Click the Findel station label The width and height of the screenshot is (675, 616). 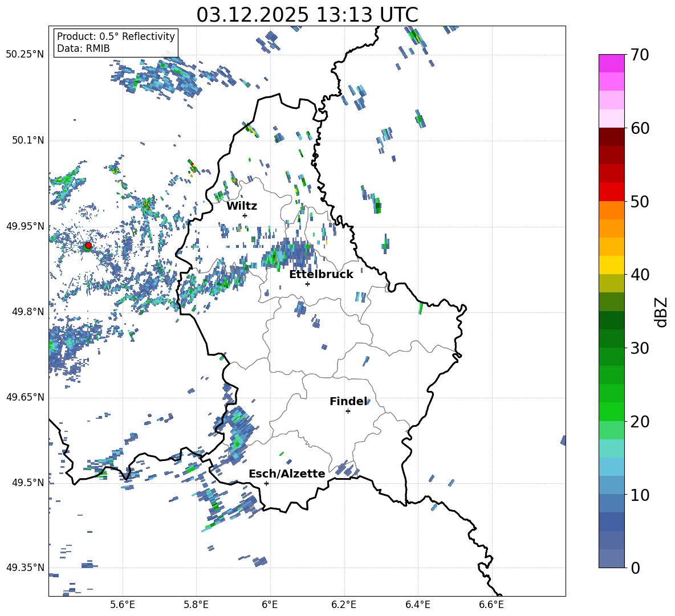point(348,401)
